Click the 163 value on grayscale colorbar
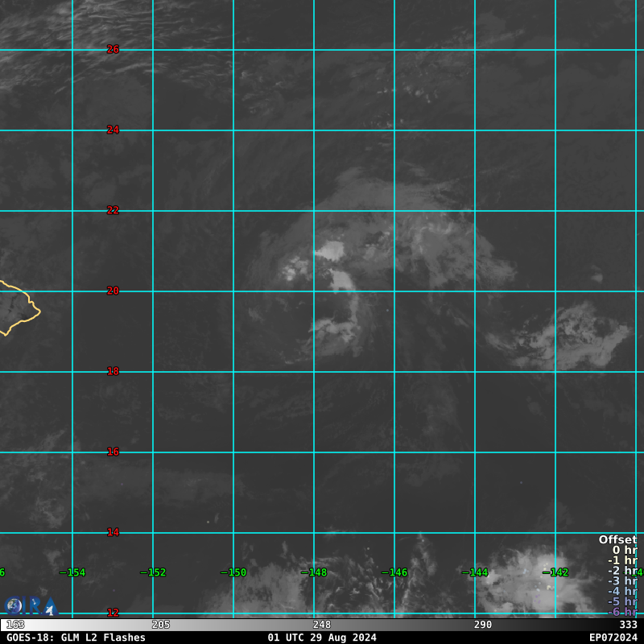 [x=15, y=625]
